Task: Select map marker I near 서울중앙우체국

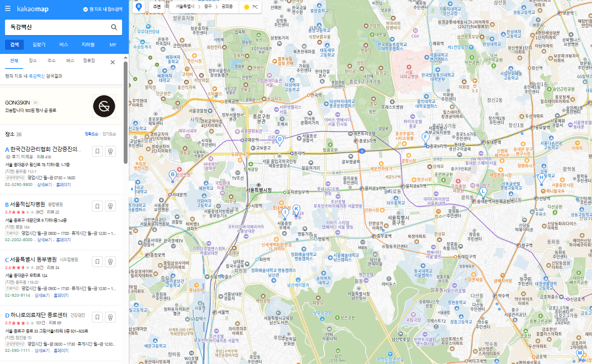Action: 285,214
